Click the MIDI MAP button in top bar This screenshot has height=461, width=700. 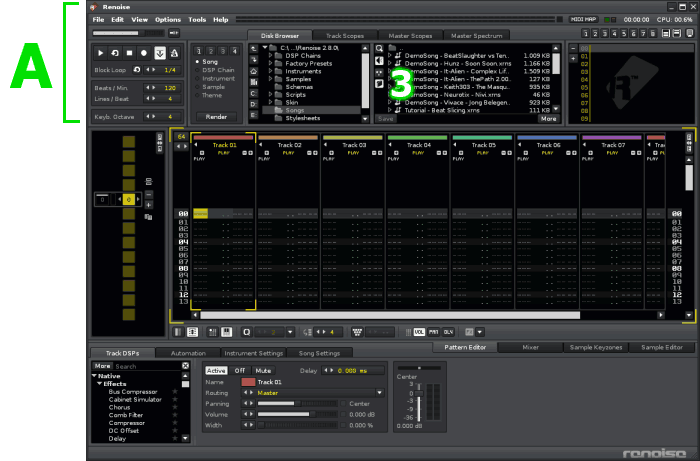pos(583,20)
